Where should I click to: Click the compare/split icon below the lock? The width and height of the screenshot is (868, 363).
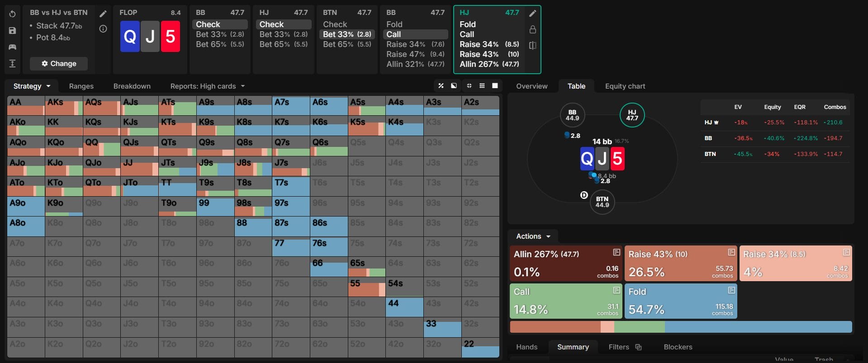tap(533, 46)
